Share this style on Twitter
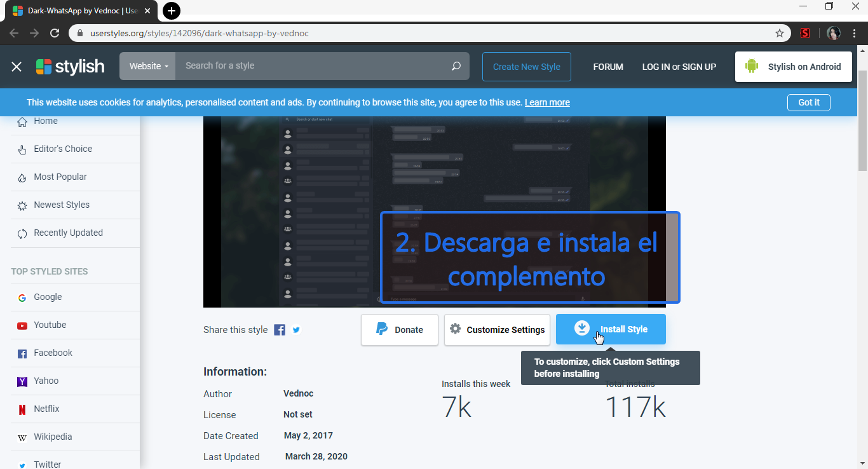The width and height of the screenshot is (868, 469). (x=296, y=330)
